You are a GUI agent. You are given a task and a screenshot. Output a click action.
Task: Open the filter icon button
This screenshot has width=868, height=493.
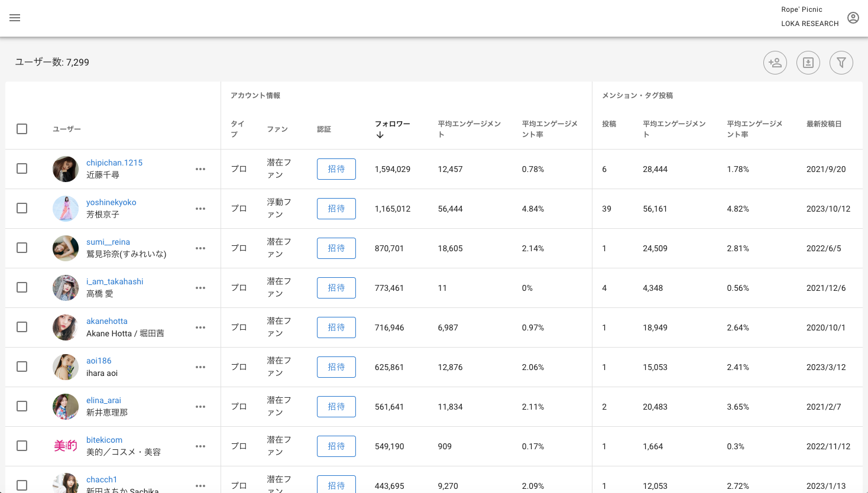841,63
